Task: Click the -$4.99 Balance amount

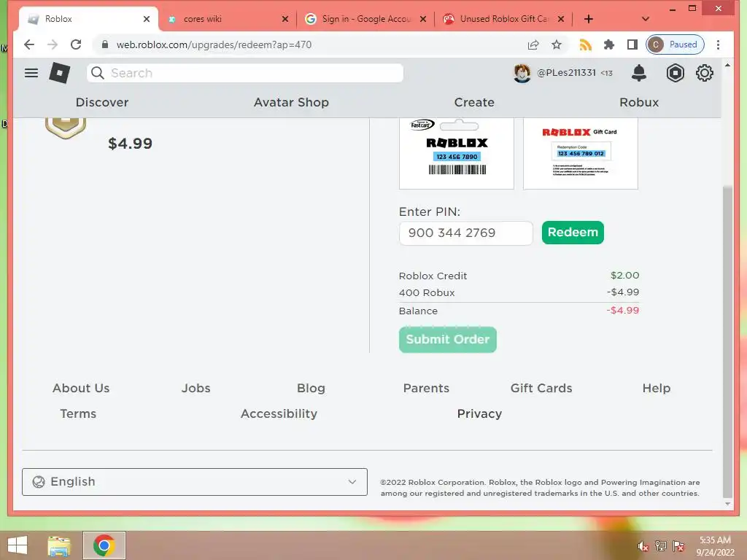Action: pos(623,311)
